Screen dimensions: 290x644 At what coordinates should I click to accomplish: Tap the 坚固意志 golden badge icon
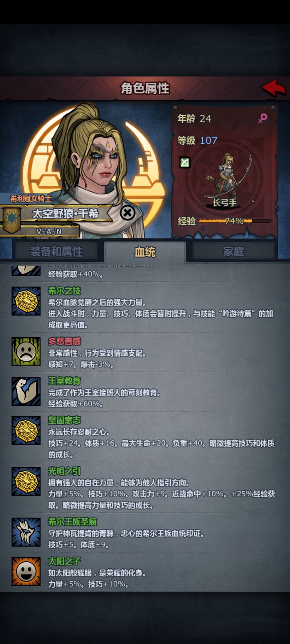click(26, 430)
